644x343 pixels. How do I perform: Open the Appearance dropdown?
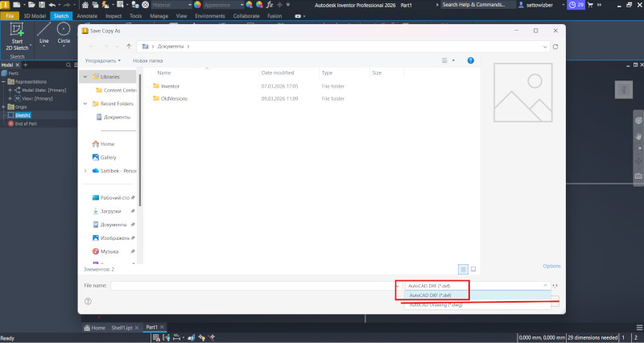click(242, 5)
